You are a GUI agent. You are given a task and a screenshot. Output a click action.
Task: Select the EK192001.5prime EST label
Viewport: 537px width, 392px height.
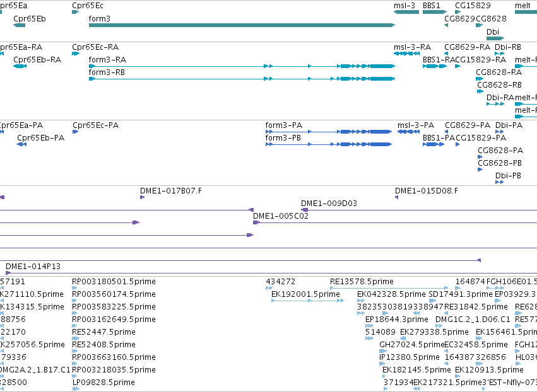[305, 294]
